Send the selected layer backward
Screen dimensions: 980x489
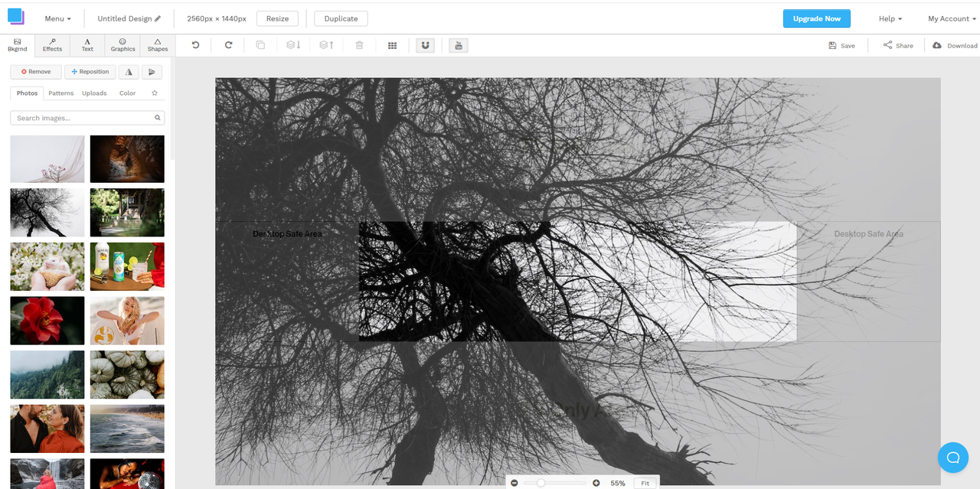[x=292, y=45]
